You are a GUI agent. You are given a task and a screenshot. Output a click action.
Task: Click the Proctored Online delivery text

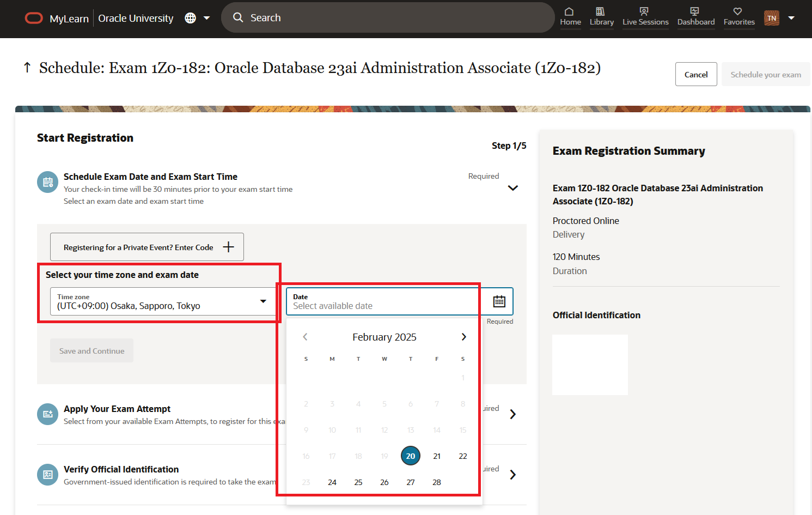[x=586, y=221]
